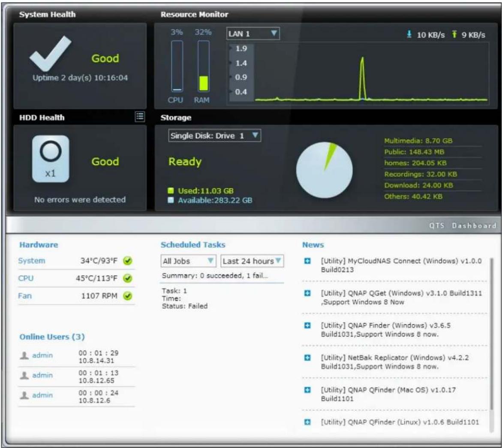Viewport: 502px width, 448px height.
Task: Click the System Health checkmark icon
Action: click(x=50, y=54)
